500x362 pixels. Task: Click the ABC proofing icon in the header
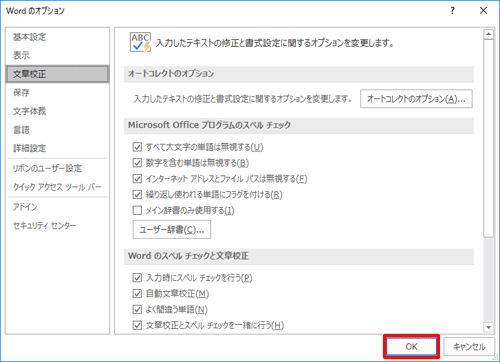[140, 42]
